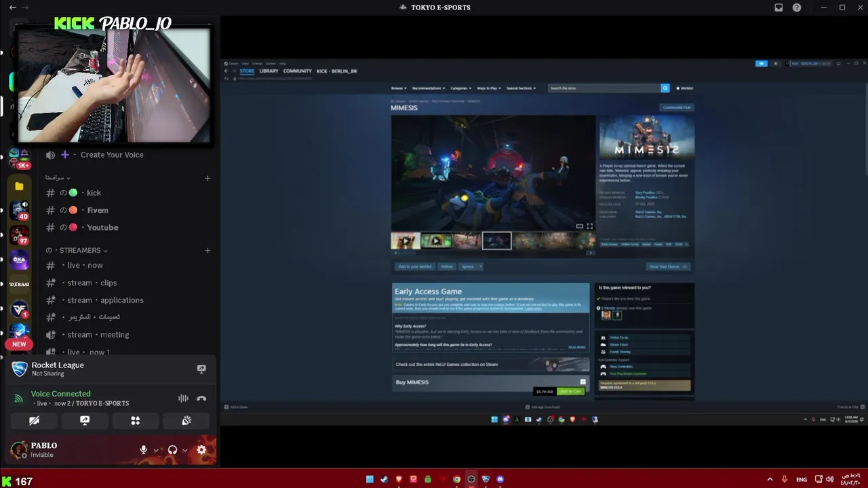Viewport: 868px width, 488px height.
Task: View Your Queue button on store page
Action: pos(669,266)
